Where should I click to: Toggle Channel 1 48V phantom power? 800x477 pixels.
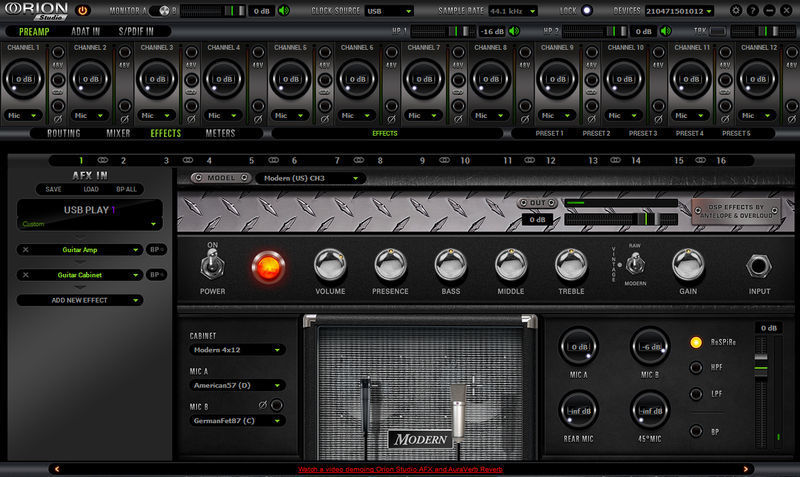pos(58,52)
